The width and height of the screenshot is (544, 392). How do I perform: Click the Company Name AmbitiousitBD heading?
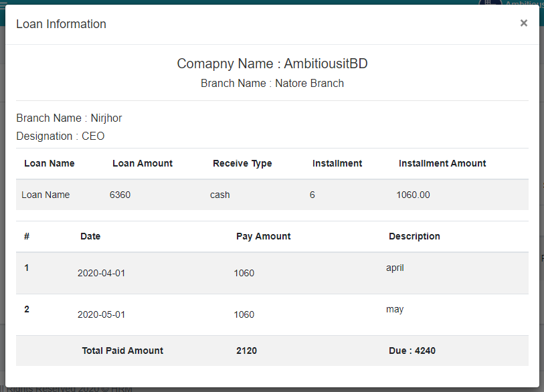pos(272,64)
